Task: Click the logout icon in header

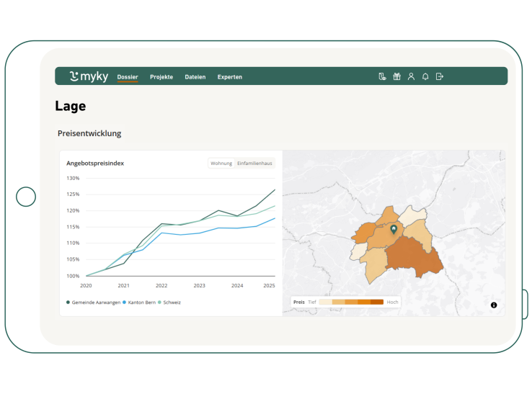Action: pos(440,76)
